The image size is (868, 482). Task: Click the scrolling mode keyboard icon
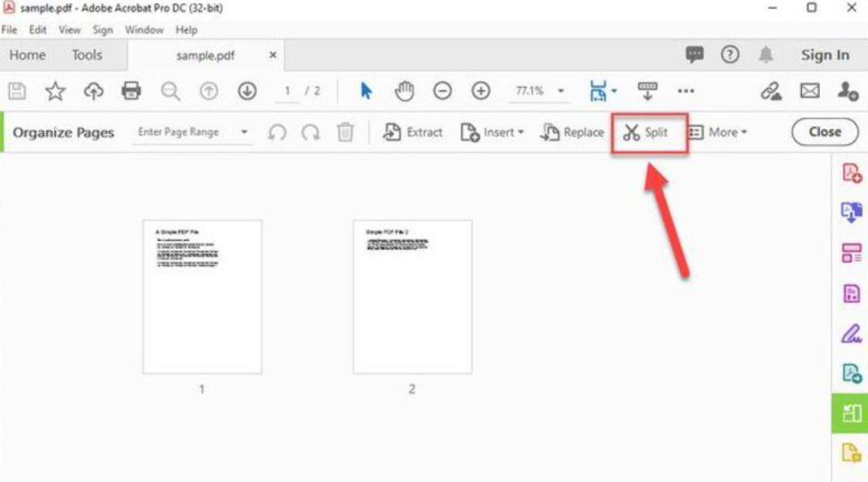point(647,90)
